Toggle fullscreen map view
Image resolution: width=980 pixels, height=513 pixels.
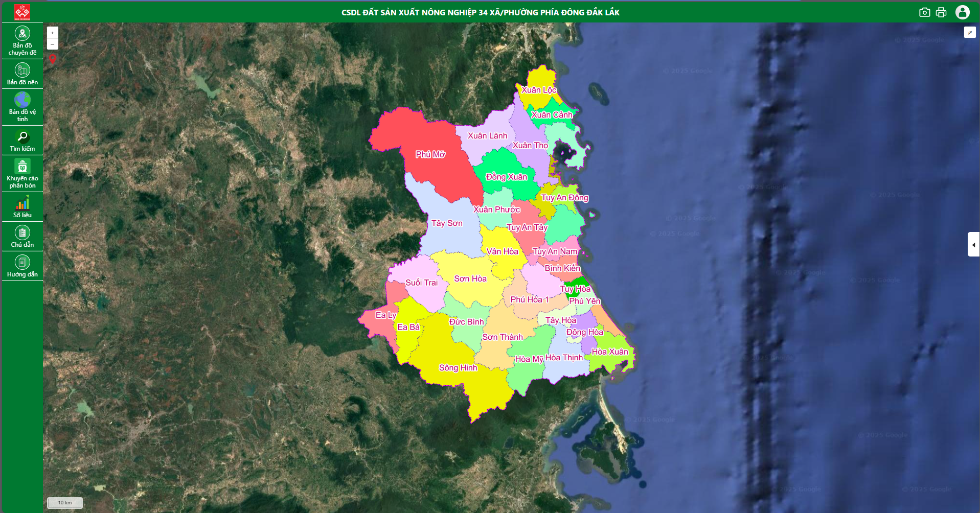coord(970,33)
